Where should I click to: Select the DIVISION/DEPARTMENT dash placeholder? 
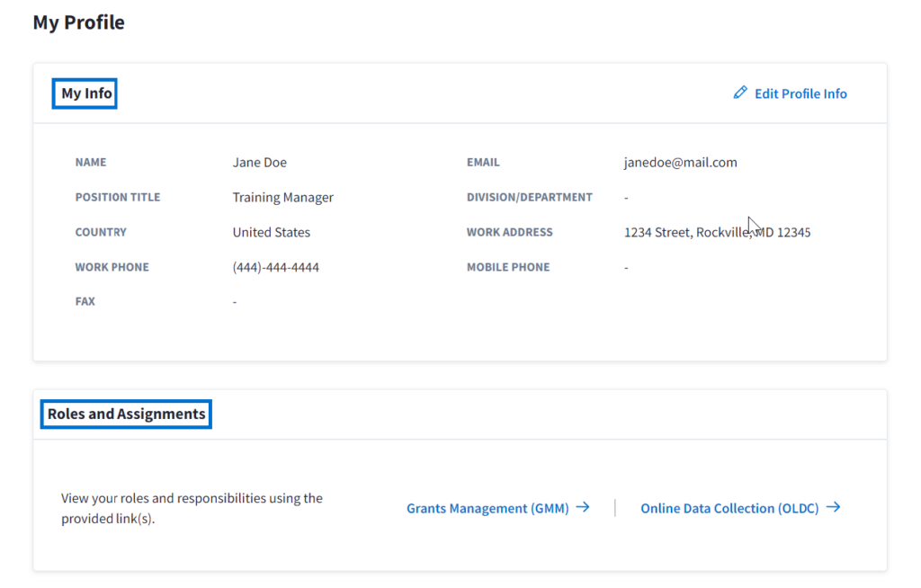[626, 197]
